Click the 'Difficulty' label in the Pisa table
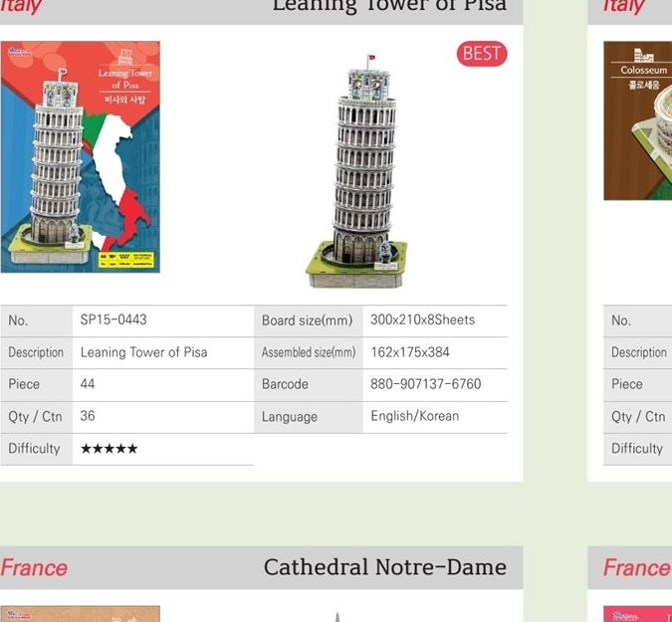Screen dimensions: 672x622 point(34,449)
